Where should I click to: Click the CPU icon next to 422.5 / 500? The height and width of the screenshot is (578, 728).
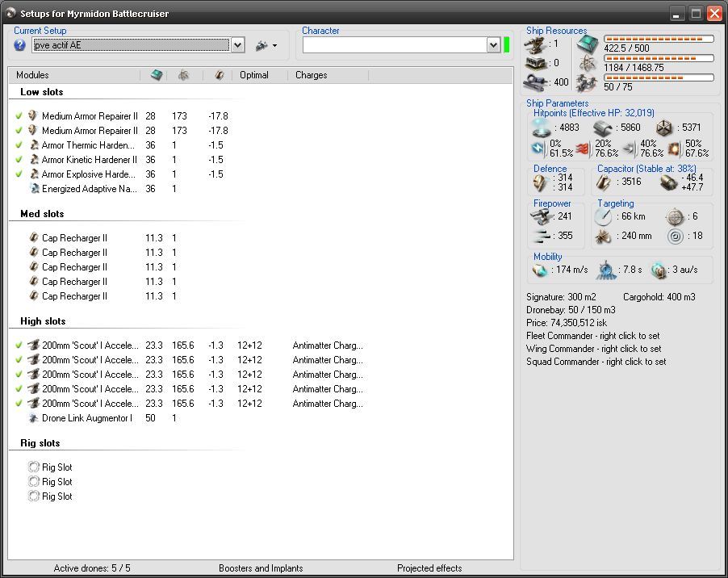588,44
